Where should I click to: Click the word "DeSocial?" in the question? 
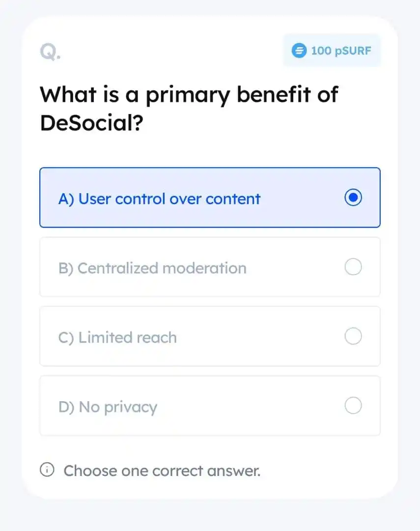click(92, 122)
